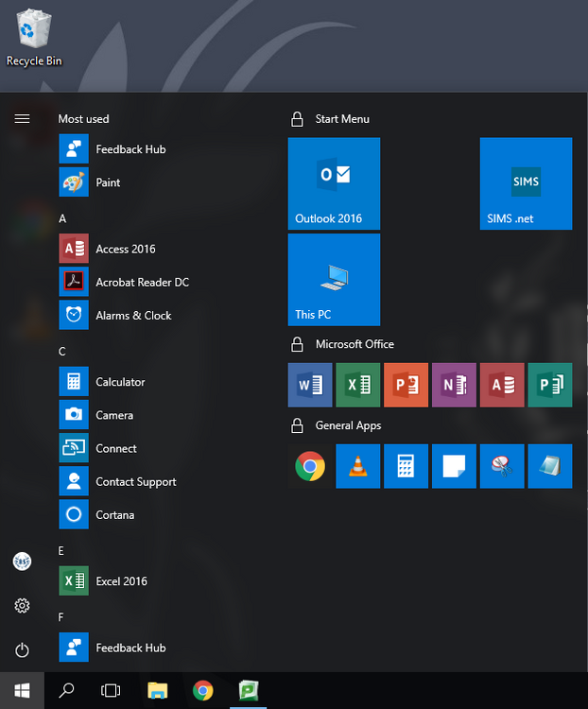Open VLC media player tile
The image size is (588, 709).
[357, 466]
